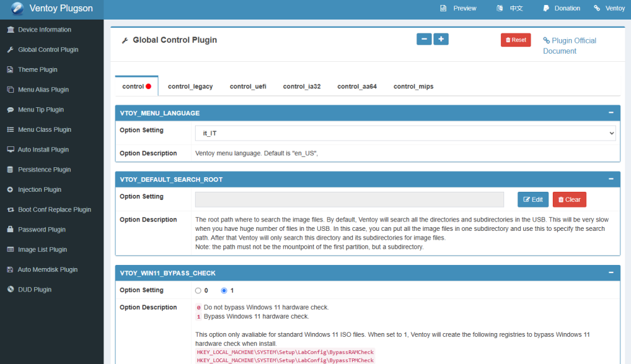Image resolution: width=631 pixels, height=364 pixels.
Task: Click the Menu Tip Plugin speech bubble icon
Action: pyautogui.click(x=11, y=109)
